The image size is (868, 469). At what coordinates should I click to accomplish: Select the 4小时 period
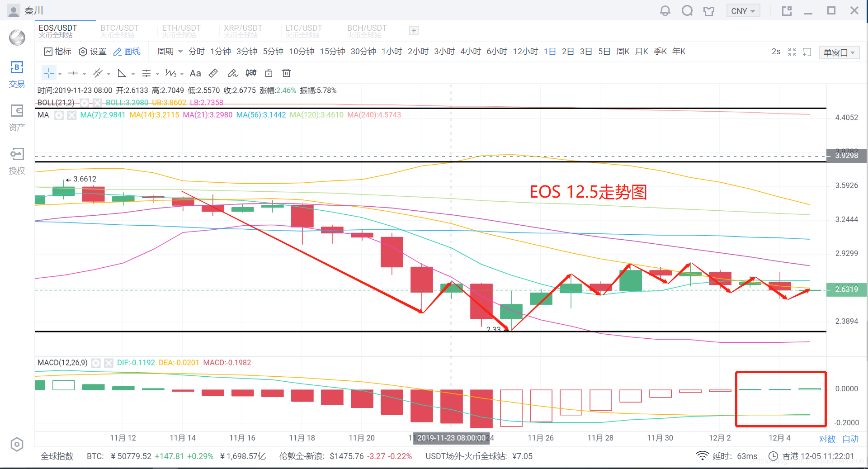click(x=471, y=52)
